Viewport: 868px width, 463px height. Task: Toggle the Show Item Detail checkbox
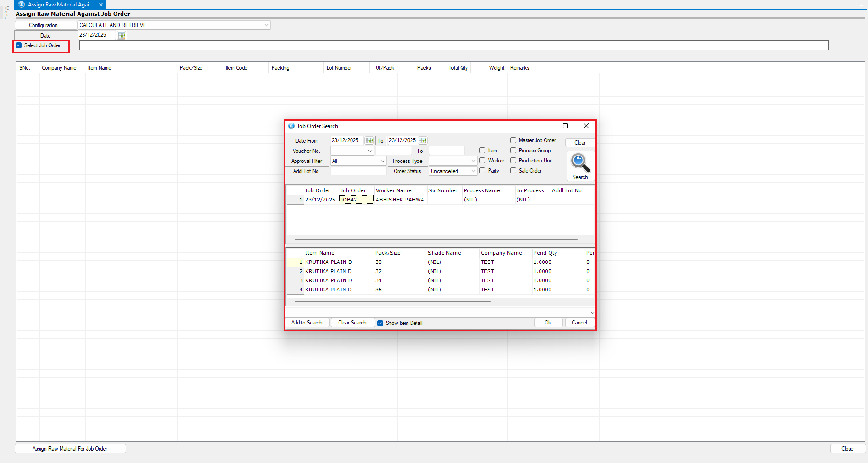coord(380,323)
